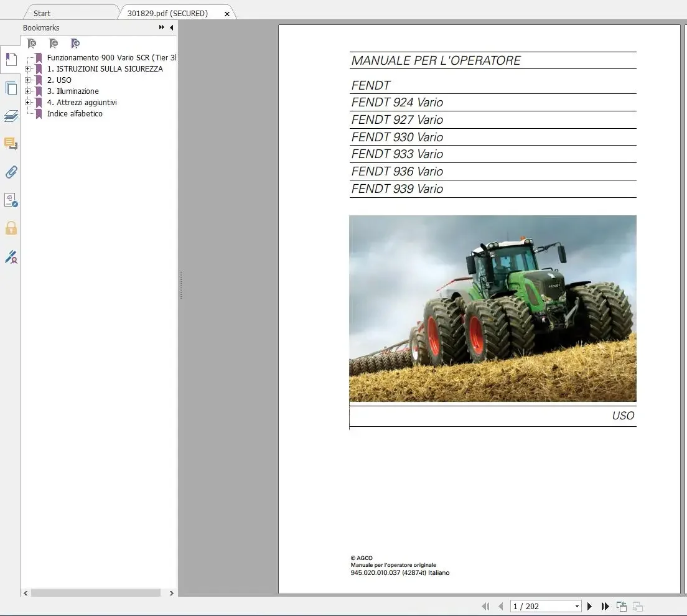Open the Security lock panel icon
687x616 pixels.
[x=11, y=228]
